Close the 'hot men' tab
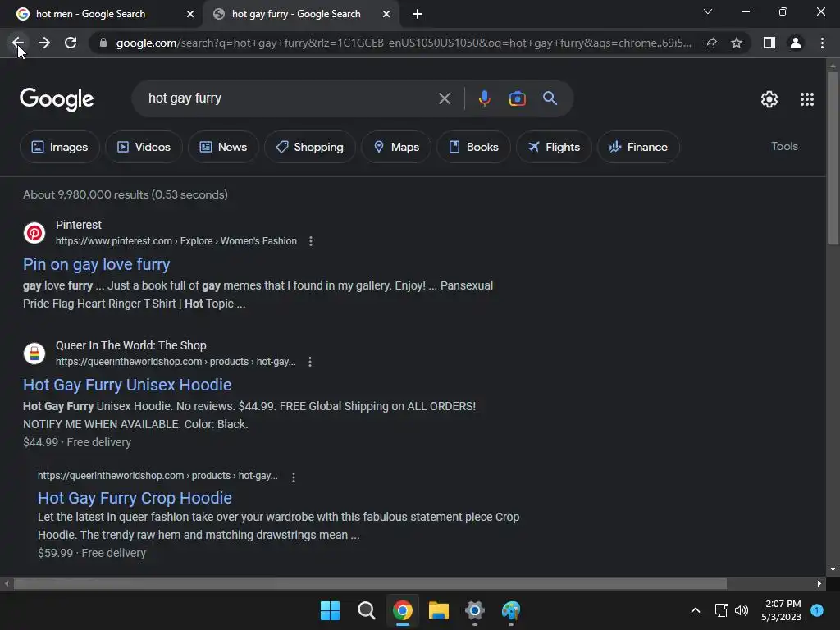Image resolution: width=840 pixels, height=630 pixels. pos(190,14)
